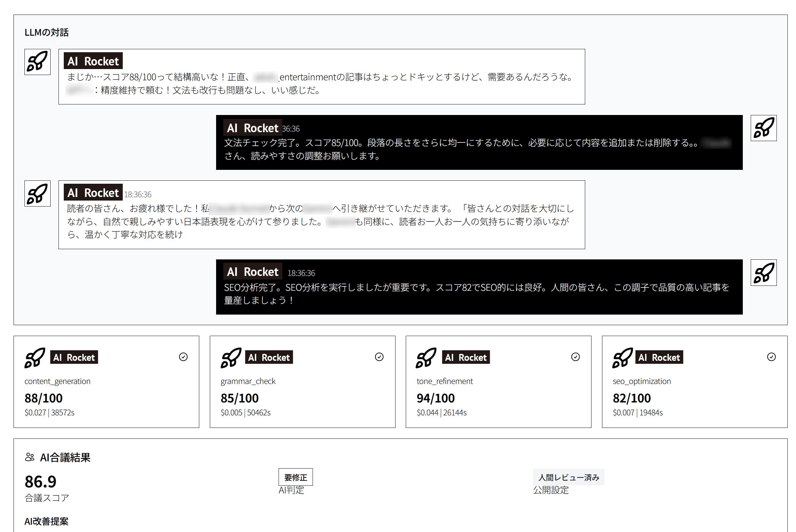796x532 pixels.
Task: Click the 要修正 AI判定 badge
Action: tap(295, 476)
